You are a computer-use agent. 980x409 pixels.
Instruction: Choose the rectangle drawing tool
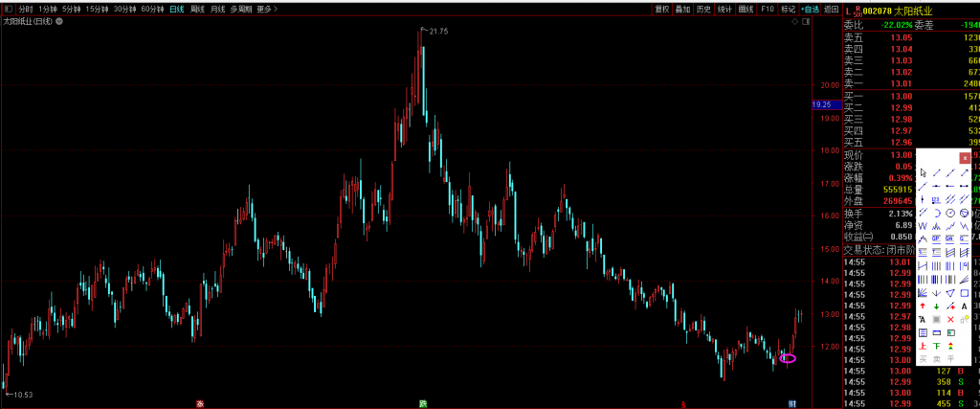pos(964,292)
